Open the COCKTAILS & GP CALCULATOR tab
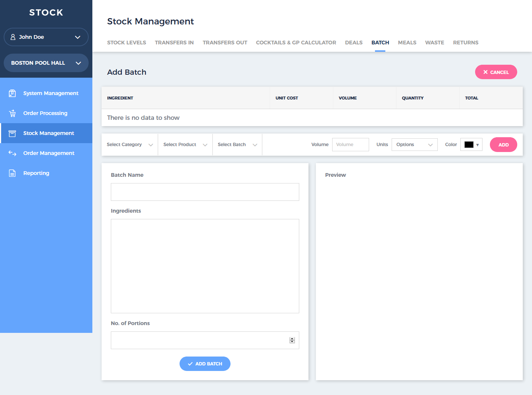532x395 pixels. [x=296, y=43]
